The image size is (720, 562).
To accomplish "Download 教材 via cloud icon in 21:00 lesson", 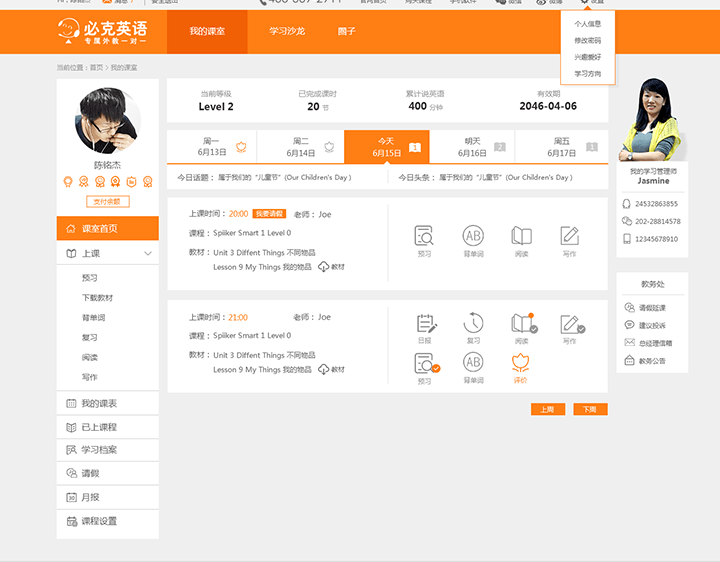I will coord(324,369).
